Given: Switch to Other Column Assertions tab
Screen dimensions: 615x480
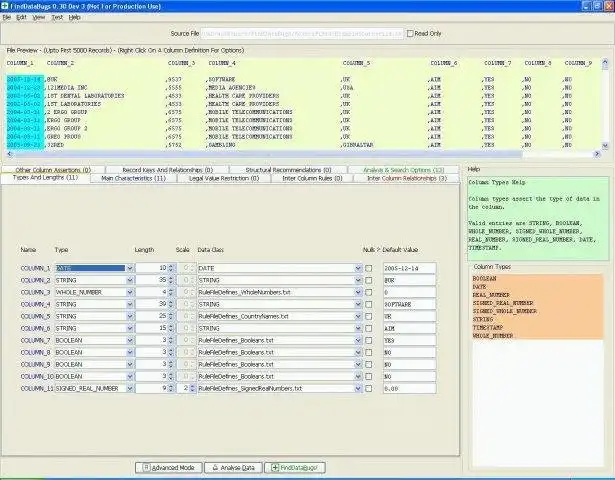Looking at the screenshot, I should click(53, 170).
